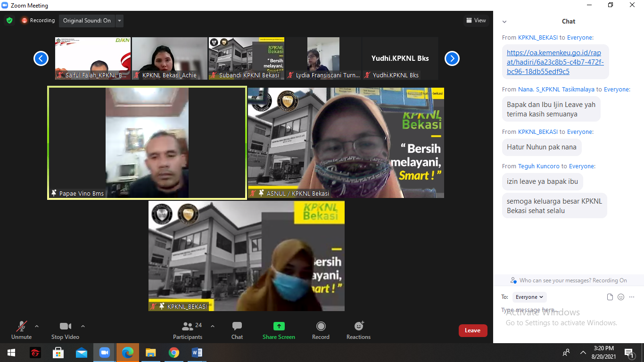Expand the Original Sound dropdown arrow

tap(119, 20)
